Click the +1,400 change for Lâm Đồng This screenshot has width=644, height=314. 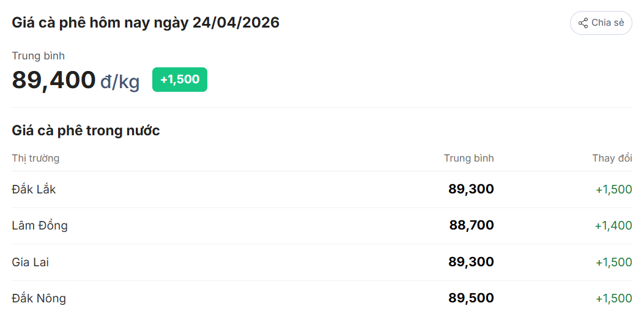613,225
